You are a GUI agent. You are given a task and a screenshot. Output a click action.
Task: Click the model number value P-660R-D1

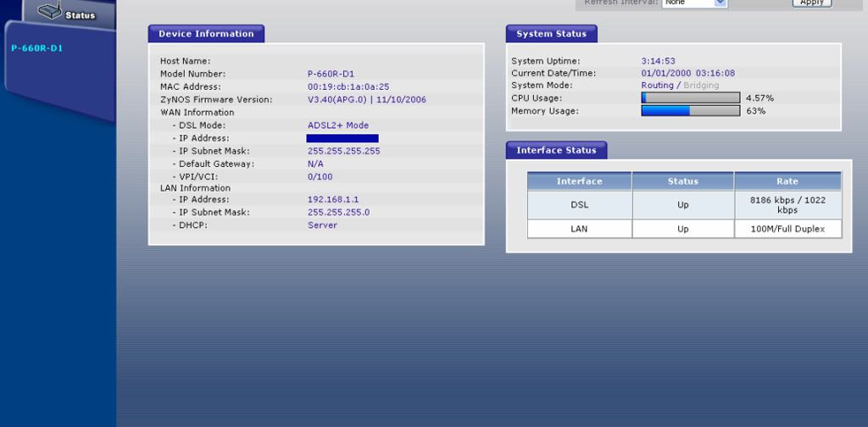click(331, 74)
